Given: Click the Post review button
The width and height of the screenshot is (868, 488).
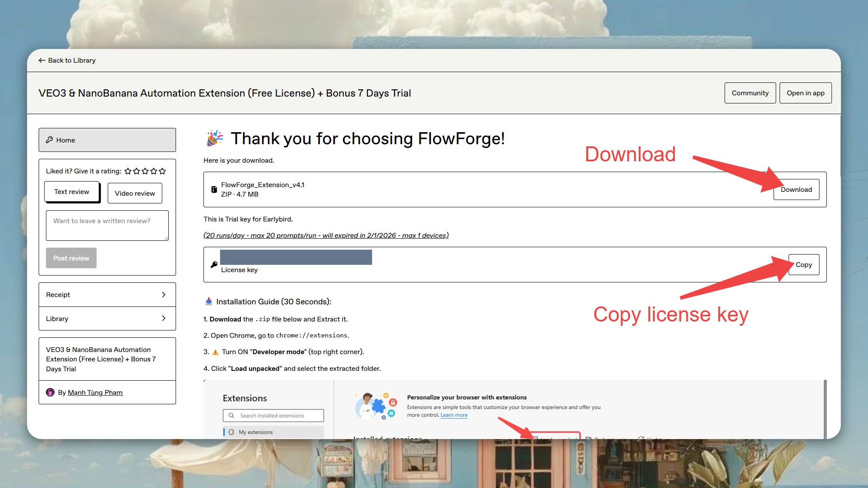Looking at the screenshot, I should point(71,258).
